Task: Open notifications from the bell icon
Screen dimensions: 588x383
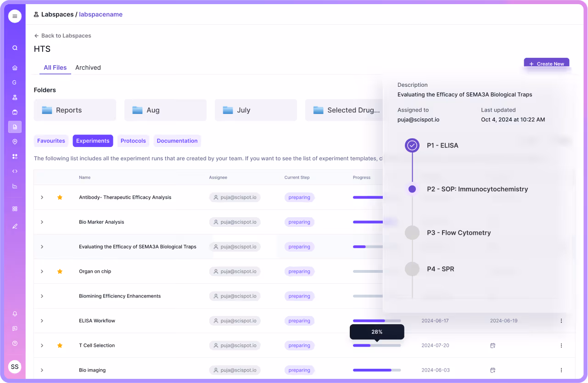Action: (x=14, y=314)
